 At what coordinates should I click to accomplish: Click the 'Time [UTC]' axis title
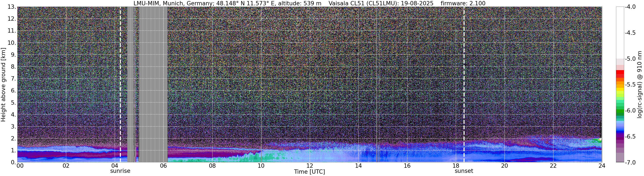pyautogui.click(x=310, y=172)
